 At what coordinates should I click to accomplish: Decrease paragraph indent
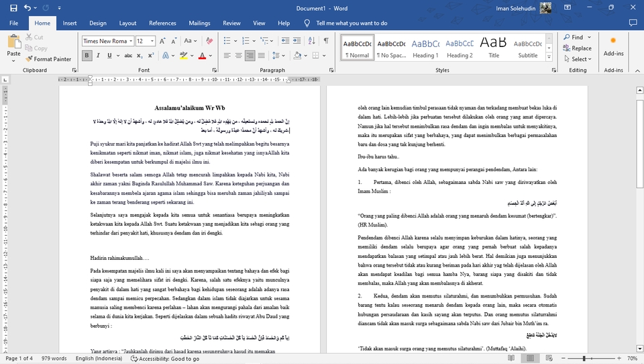click(285, 41)
